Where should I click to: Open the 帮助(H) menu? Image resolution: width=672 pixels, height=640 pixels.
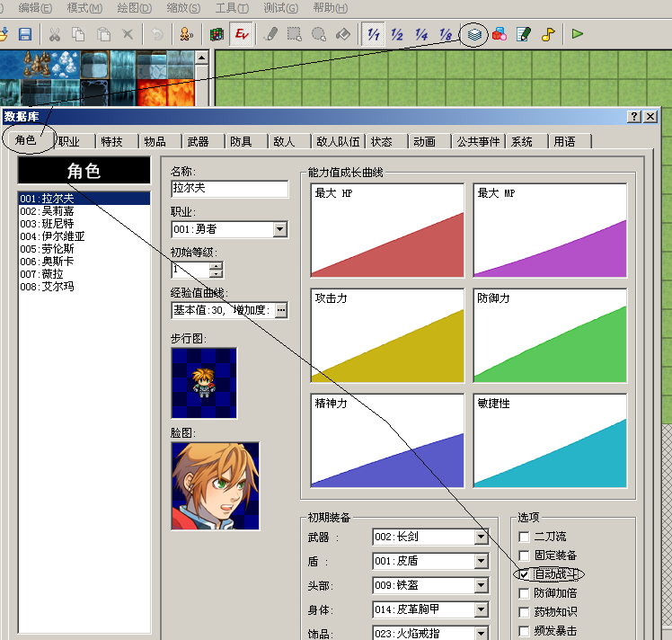331,8
